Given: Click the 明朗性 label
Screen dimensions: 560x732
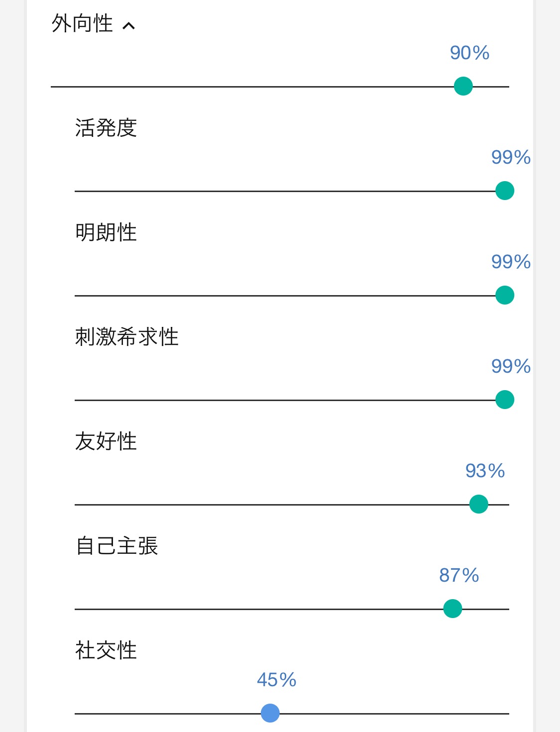Looking at the screenshot, I should click(106, 232).
